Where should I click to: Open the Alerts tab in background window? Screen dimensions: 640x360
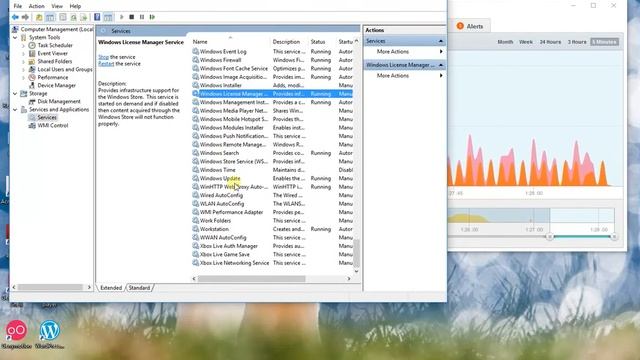(x=470, y=26)
